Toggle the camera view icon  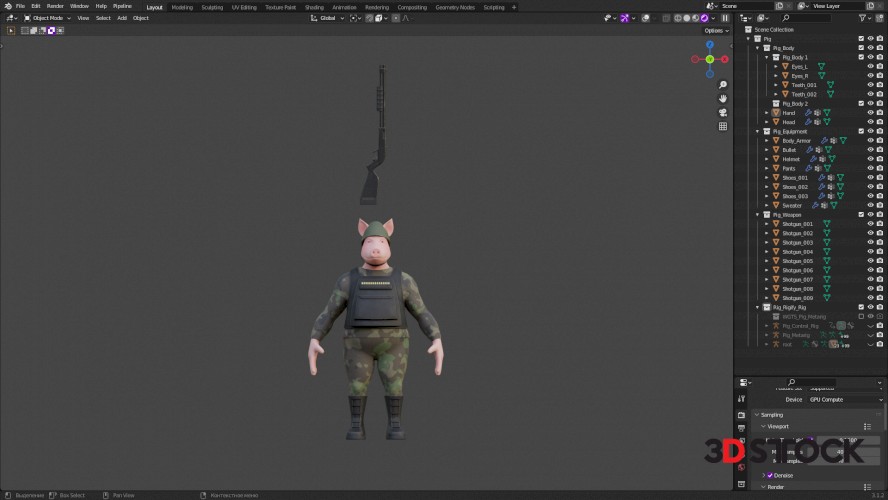click(x=723, y=113)
